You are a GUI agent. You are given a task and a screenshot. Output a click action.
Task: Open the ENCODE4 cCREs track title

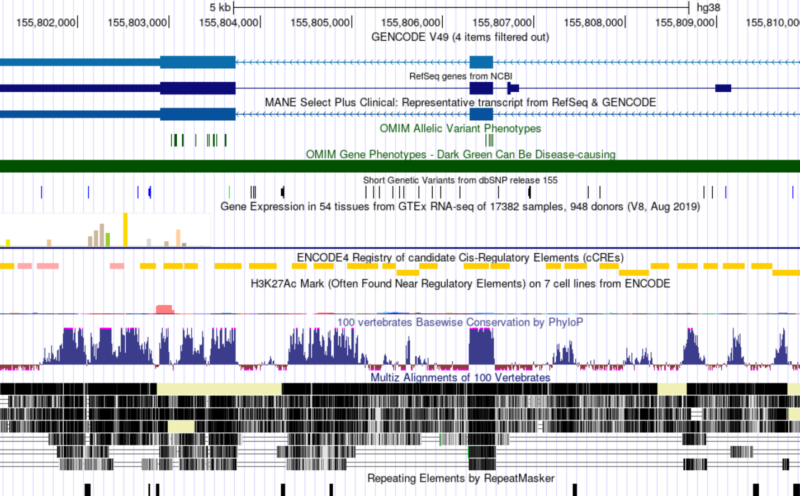(x=460, y=258)
